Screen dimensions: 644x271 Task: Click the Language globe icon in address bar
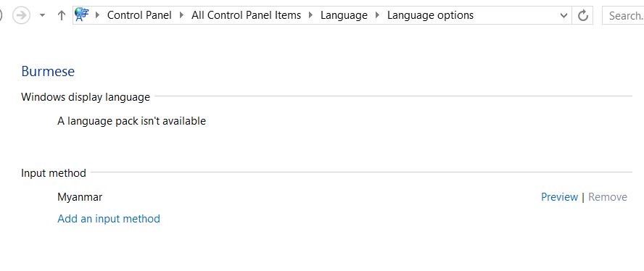[x=82, y=14]
